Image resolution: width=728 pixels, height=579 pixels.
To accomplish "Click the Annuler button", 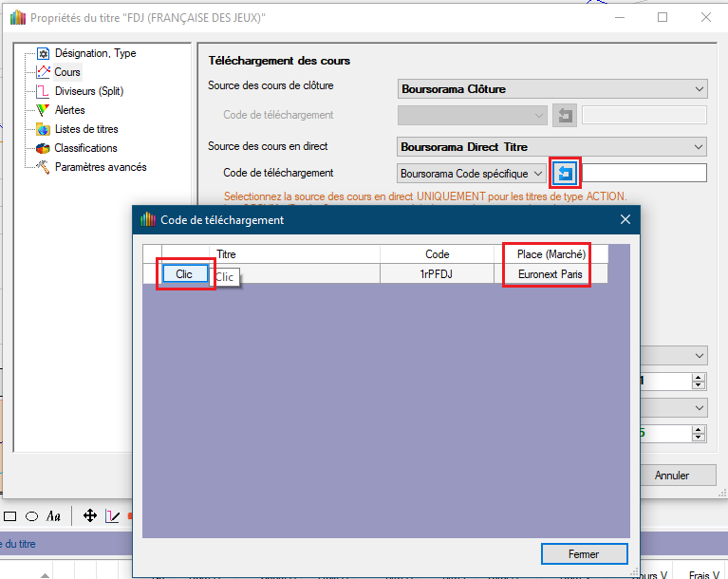I will point(671,476).
